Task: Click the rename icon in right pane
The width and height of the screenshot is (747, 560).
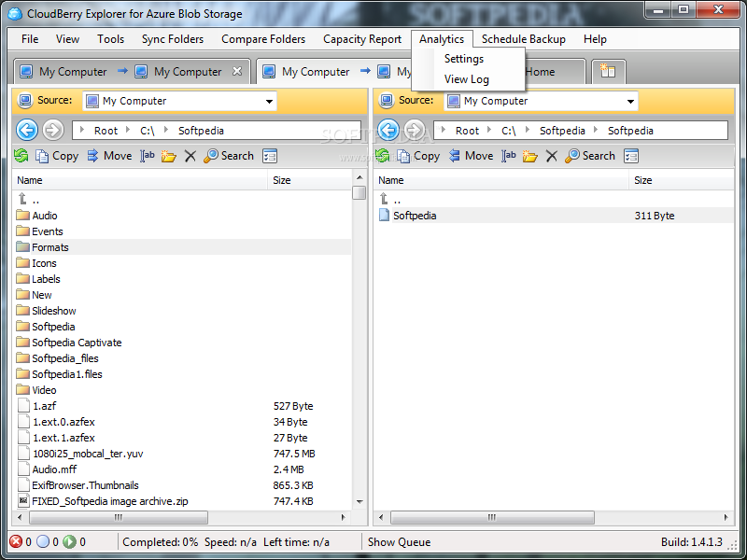Action: (508, 156)
